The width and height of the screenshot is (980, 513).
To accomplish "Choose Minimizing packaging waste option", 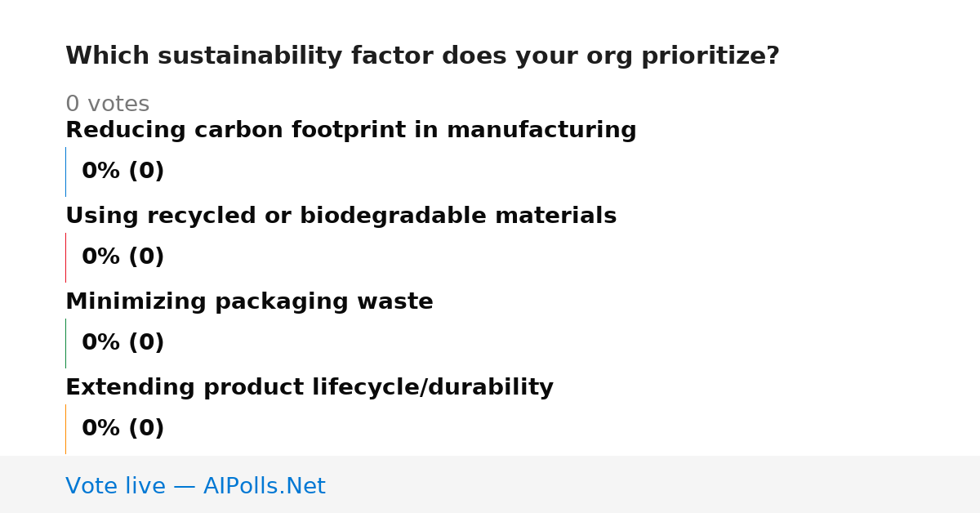I will click(249, 302).
